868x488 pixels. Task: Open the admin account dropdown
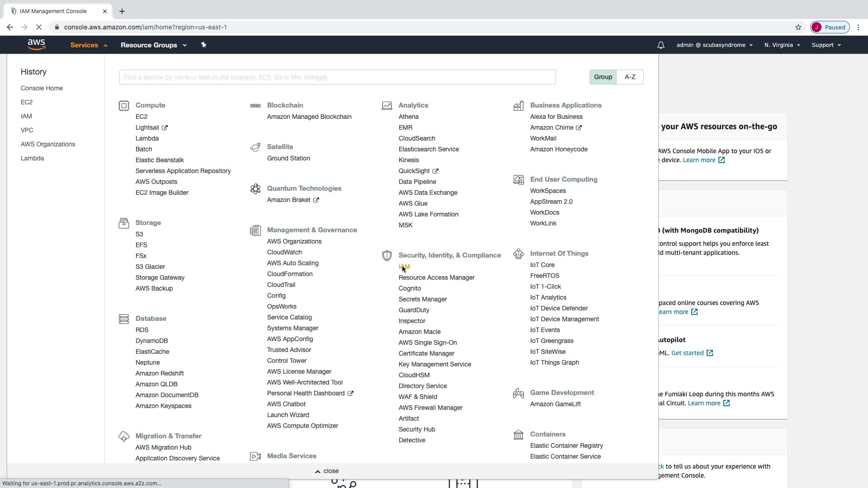point(714,45)
